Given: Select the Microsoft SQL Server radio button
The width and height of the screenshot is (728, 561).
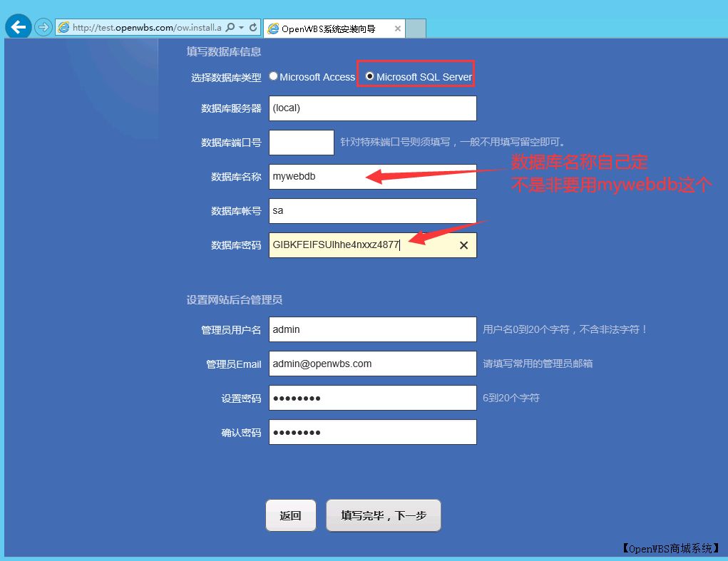Looking at the screenshot, I should click(369, 76).
